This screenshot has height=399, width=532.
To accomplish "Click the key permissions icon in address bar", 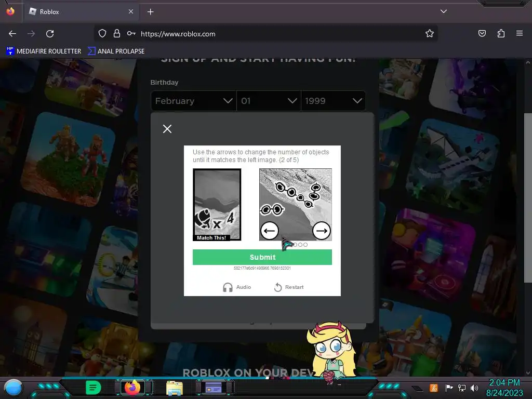I will 131,34.
